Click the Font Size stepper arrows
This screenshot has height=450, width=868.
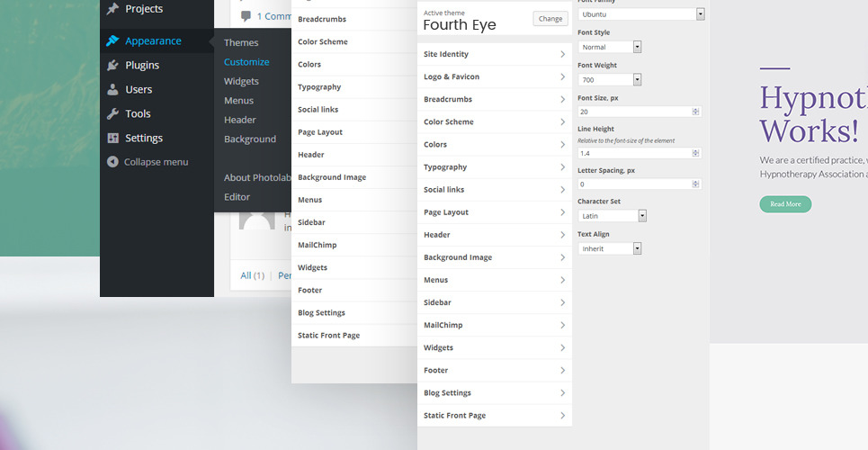coord(695,112)
